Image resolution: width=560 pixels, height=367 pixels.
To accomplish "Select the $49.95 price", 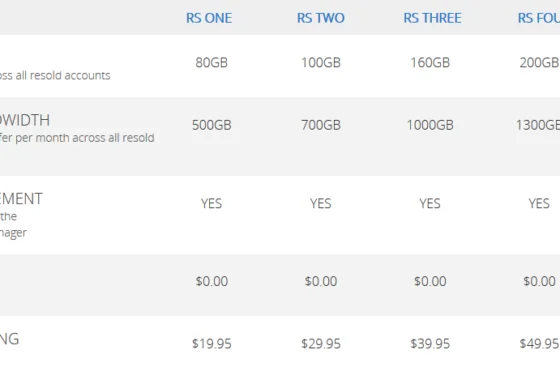I will point(539,344).
